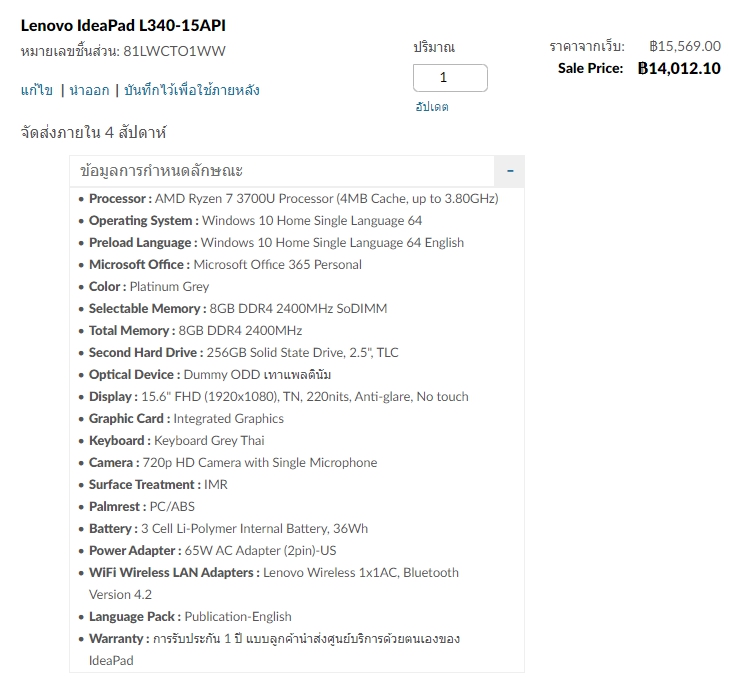Collapse the configuration details with minus button

510,171
